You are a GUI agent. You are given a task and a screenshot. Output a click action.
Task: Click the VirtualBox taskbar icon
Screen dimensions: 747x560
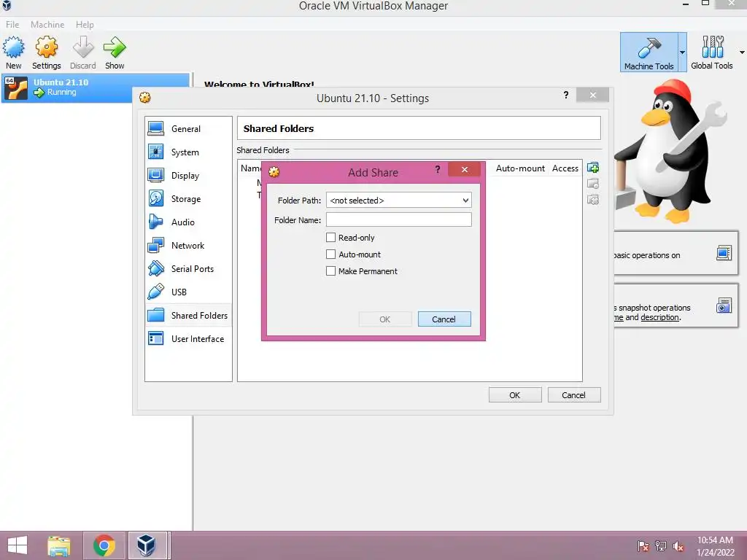(146, 545)
